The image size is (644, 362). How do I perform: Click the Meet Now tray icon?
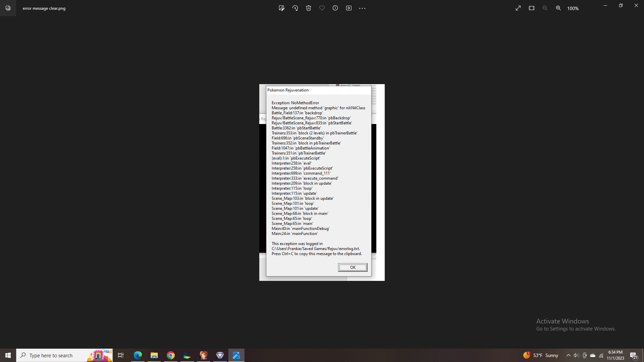tap(585, 355)
